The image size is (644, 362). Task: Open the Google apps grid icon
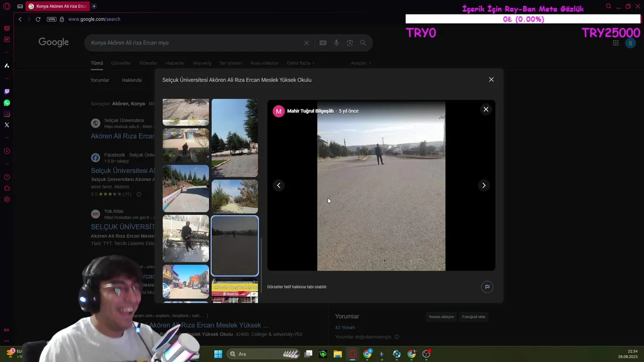(x=615, y=43)
